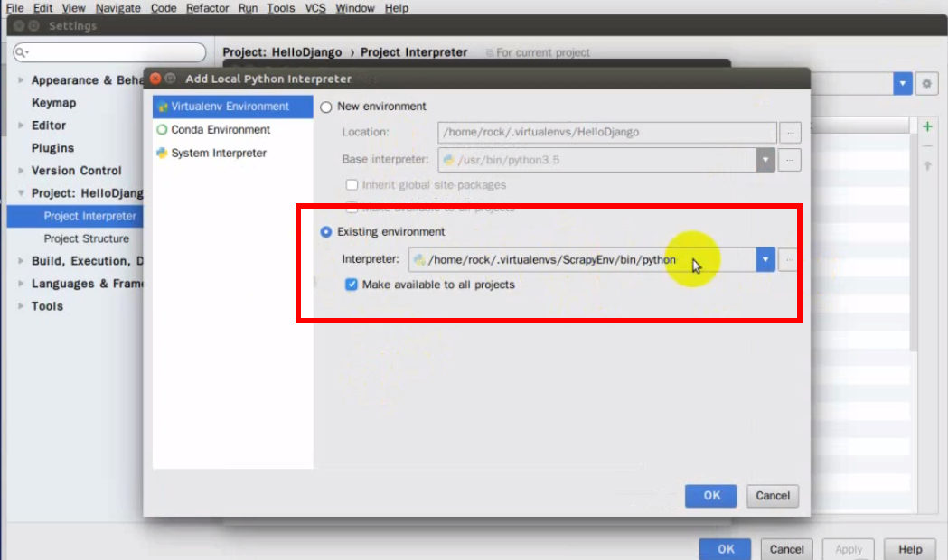This screenshot has width=948, height=560.
Task: Select Plugins in Settings tree
Action: click(52, 148)
